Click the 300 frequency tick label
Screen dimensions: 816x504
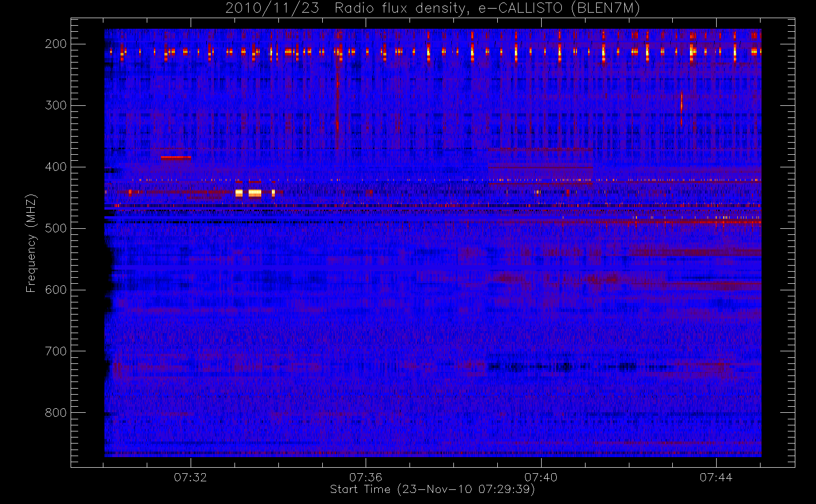click(x=56, y=105)
